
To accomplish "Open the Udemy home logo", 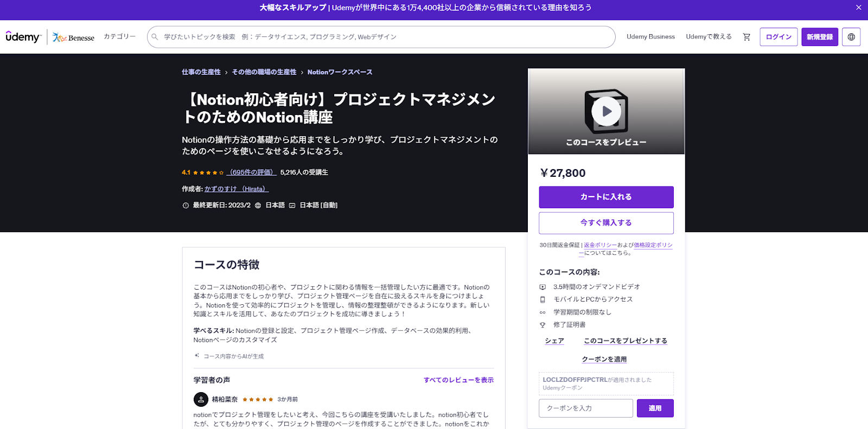I will 23,37.
